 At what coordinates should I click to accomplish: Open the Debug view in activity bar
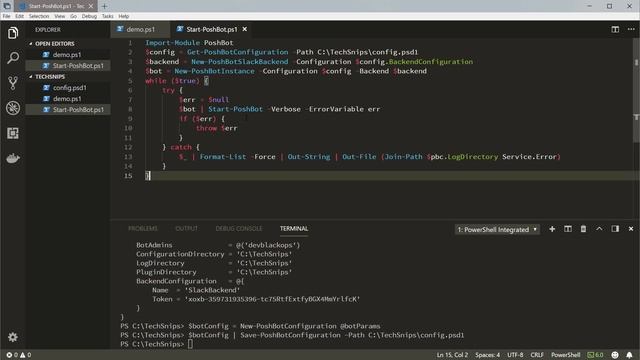coord(13,108)
